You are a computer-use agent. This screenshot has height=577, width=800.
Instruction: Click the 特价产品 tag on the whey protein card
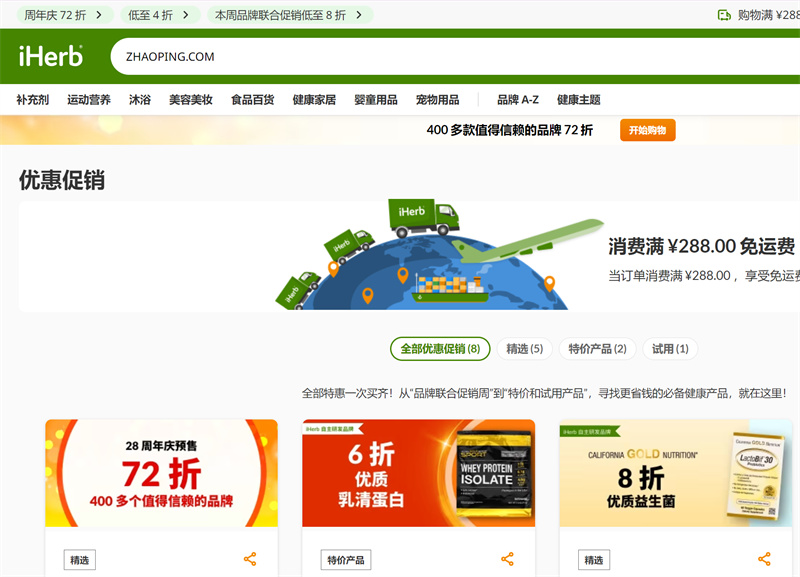tap(346, 560)
